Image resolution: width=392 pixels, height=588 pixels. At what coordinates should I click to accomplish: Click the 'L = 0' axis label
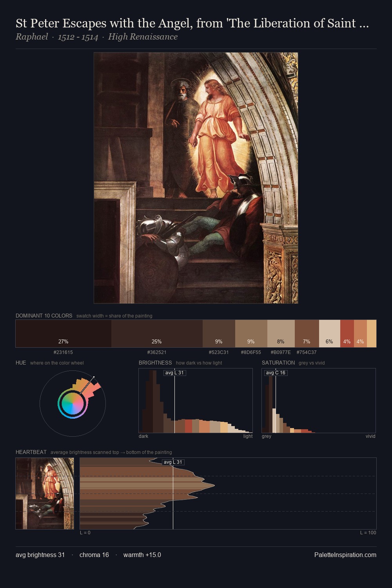[x=85, y=533]
